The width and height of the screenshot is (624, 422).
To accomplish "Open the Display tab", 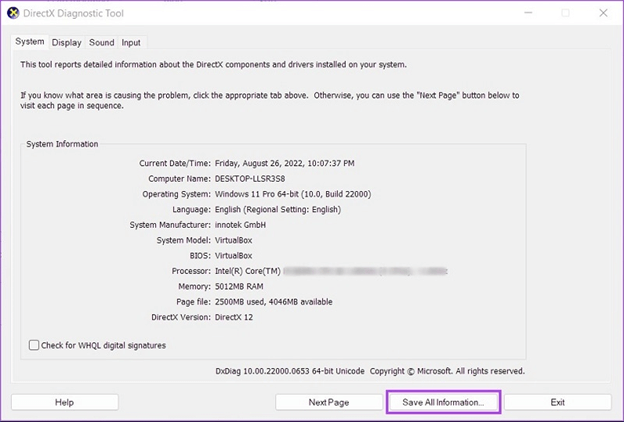I will pyautogui.click(x=66, y=43).
